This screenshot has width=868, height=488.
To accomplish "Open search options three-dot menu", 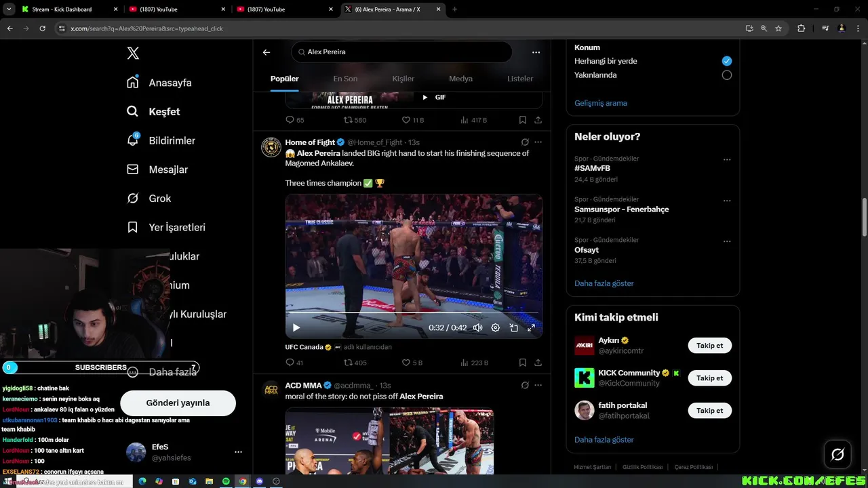I will (536, 52).
